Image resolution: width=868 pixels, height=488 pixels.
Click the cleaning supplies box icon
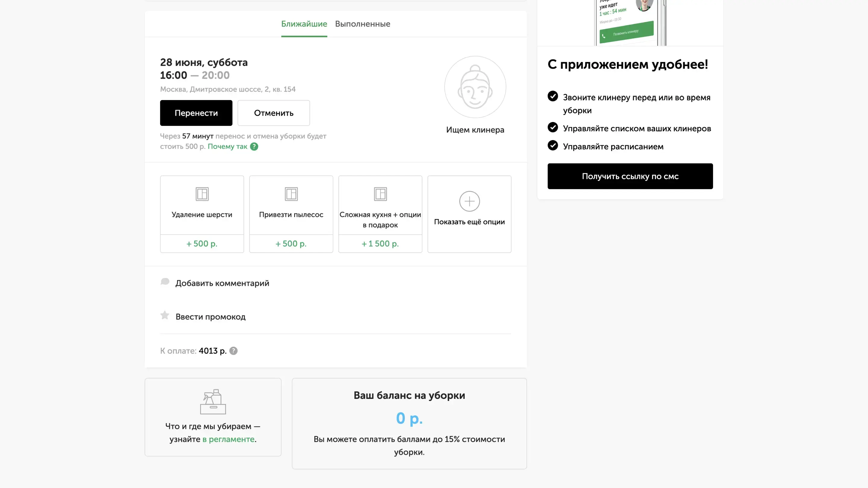click(213, 402)
